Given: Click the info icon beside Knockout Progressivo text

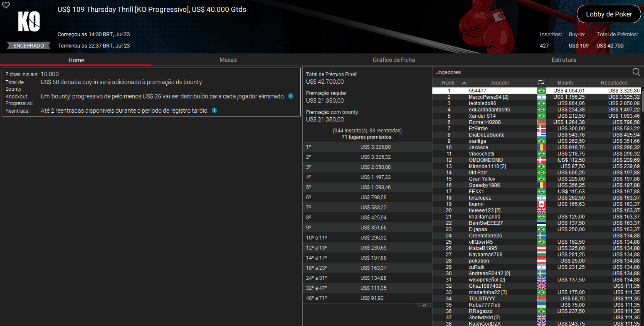Looking at the screenshot, I should click(291, 96).
